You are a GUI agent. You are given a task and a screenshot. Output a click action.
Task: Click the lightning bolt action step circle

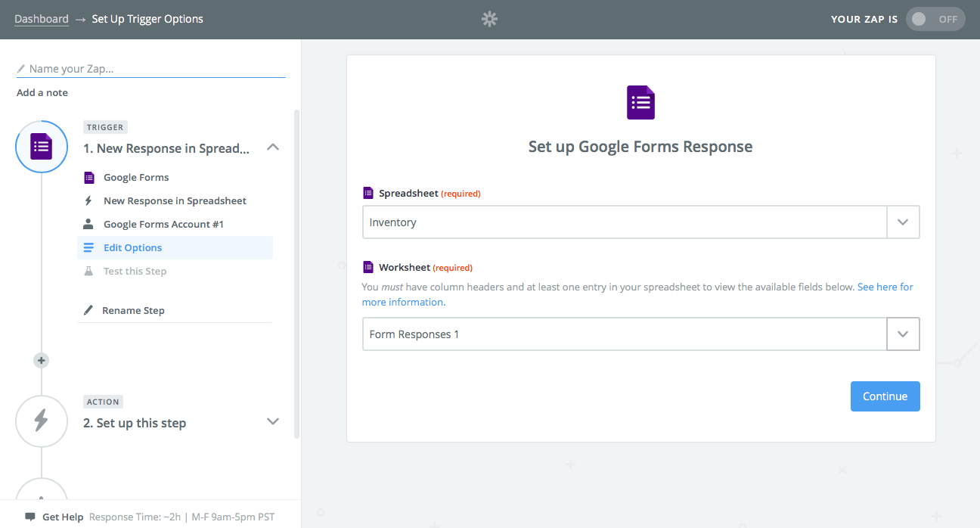click(x=42, y=421)
